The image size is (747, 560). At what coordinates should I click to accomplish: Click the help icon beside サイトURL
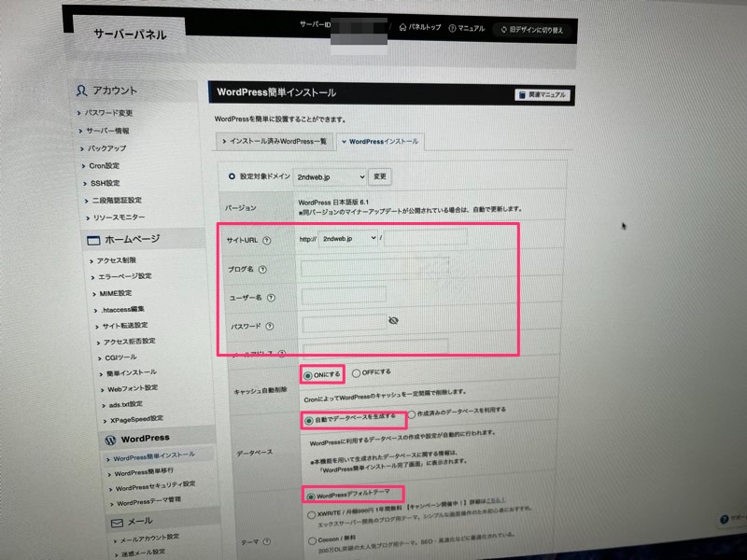pos(267,241)
